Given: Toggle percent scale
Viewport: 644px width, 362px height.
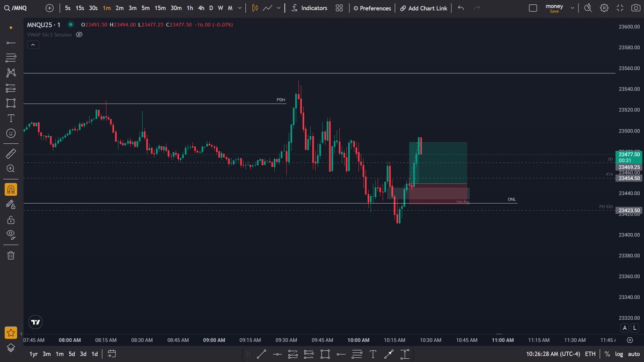Looking at the screenshot, I should [607, 354].
